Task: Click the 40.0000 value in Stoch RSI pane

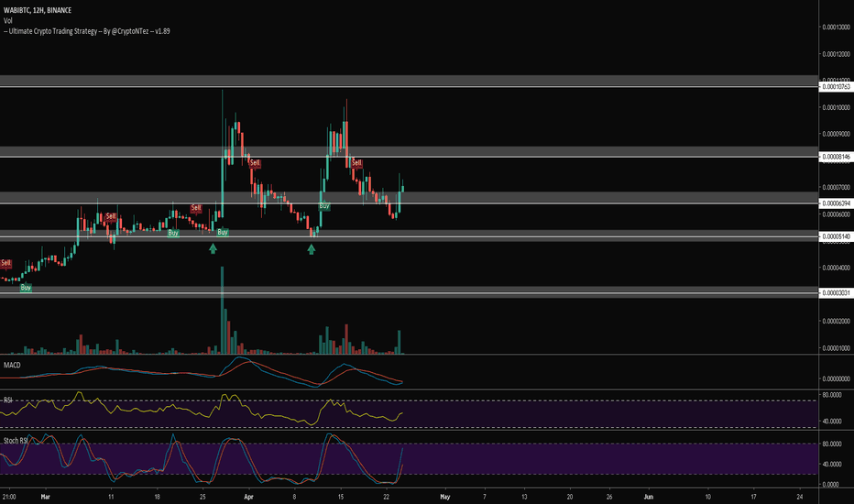Action: click(832, 465)
